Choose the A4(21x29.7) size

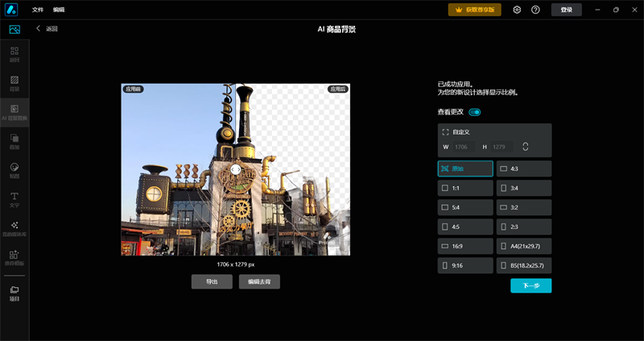(x=524, y=246)
